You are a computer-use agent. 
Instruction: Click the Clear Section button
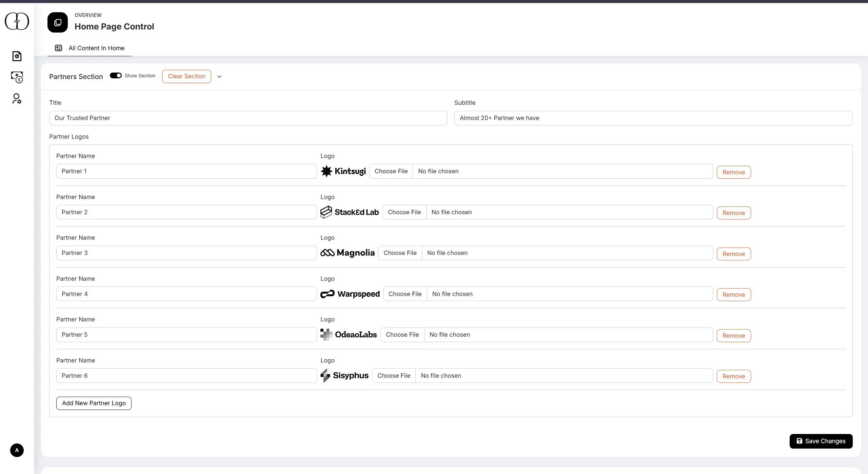[186, 76]
